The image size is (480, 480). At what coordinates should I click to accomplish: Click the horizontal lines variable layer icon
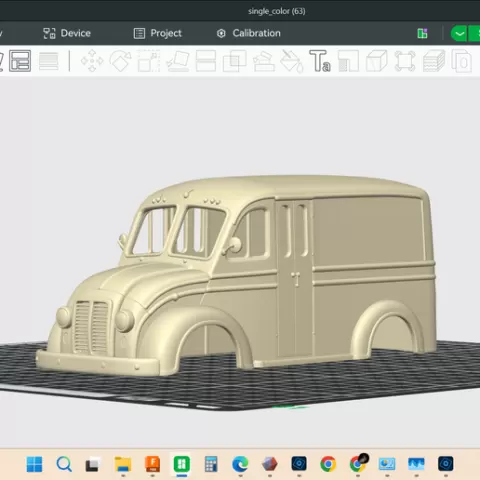pyautogui.click(x=49, y=61)
